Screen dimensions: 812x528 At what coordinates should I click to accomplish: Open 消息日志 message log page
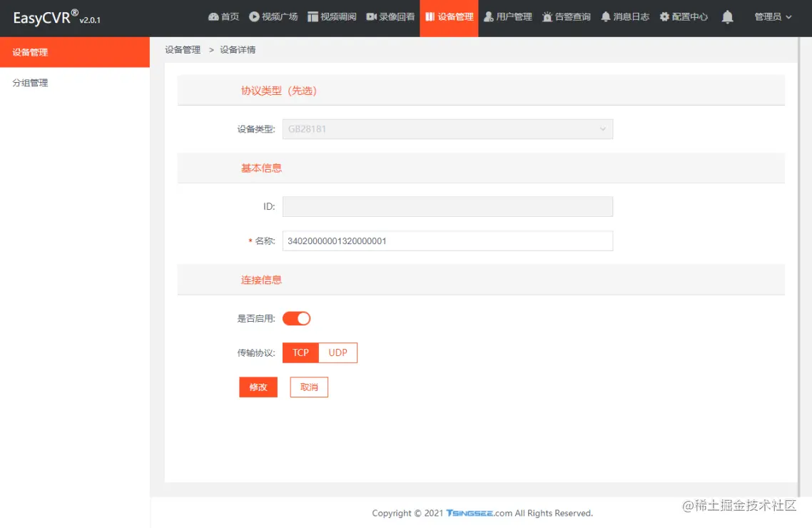point(624,16)
